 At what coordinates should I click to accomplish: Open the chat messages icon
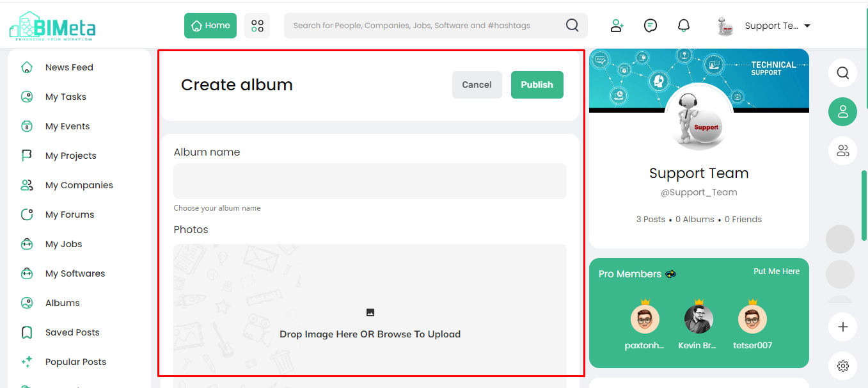651,26
